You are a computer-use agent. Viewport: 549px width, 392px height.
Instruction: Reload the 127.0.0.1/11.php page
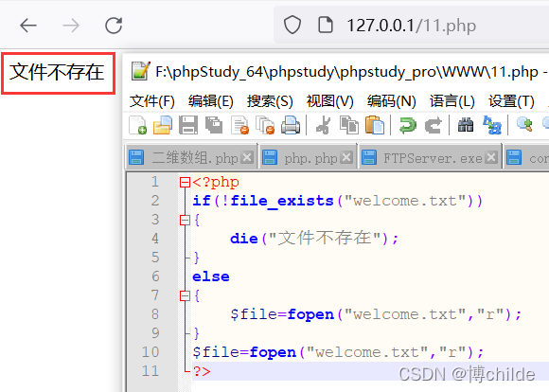pos(114,26)
